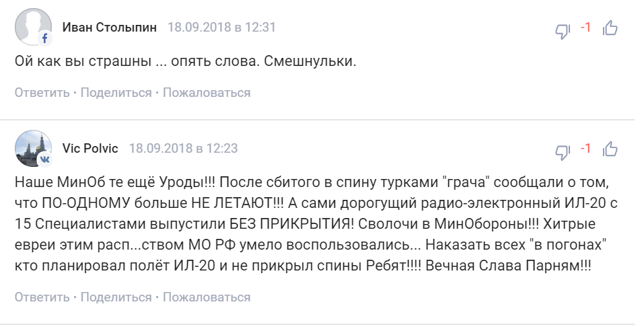
Task: Share Vic Polvic's comment
Action: point(116,297)
